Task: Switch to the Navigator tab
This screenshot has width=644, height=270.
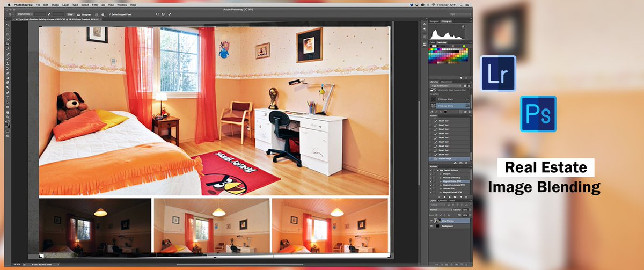Action: [434, 21]
